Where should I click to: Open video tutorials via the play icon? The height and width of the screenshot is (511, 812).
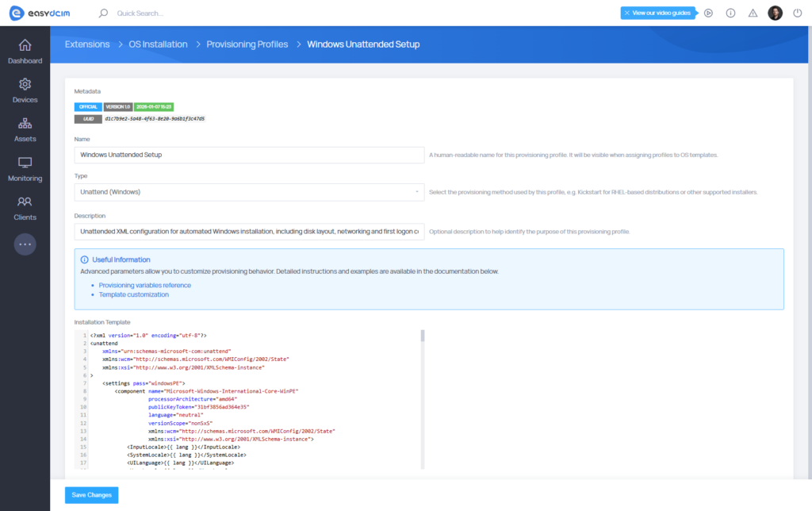coord(708,13)
